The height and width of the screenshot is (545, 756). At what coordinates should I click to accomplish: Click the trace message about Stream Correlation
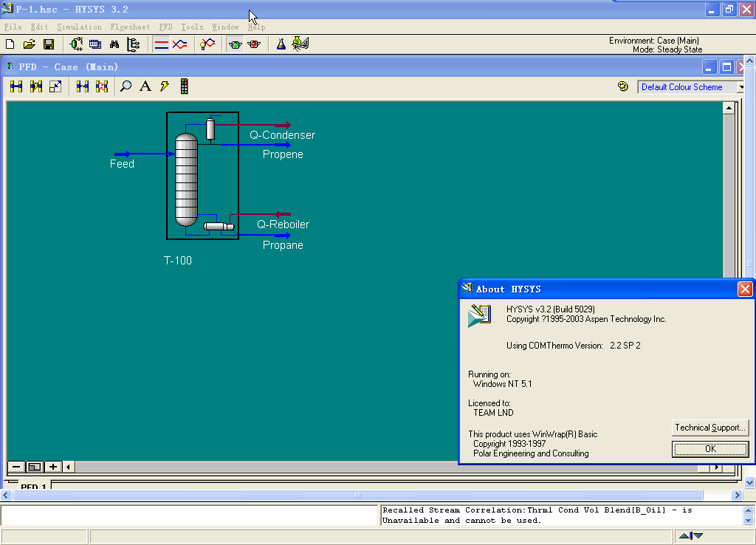pos(537,515)
